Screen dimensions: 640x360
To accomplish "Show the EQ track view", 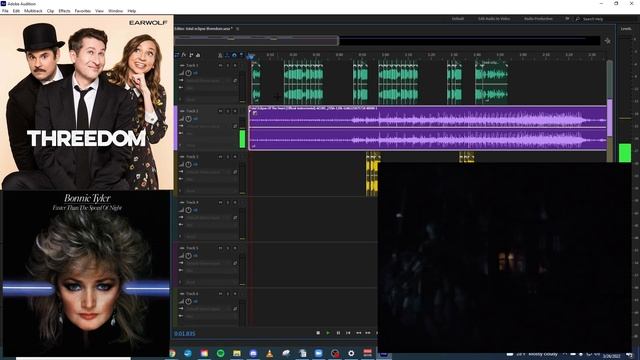I will click(198, 55).
